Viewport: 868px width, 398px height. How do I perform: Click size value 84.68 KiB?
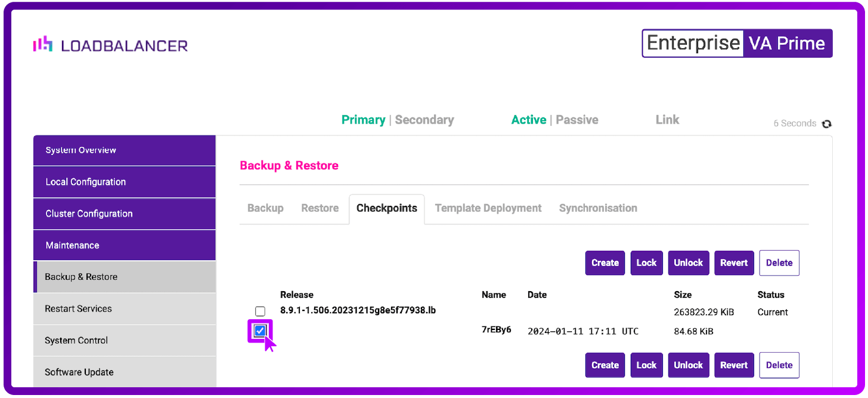pos(693,331)
